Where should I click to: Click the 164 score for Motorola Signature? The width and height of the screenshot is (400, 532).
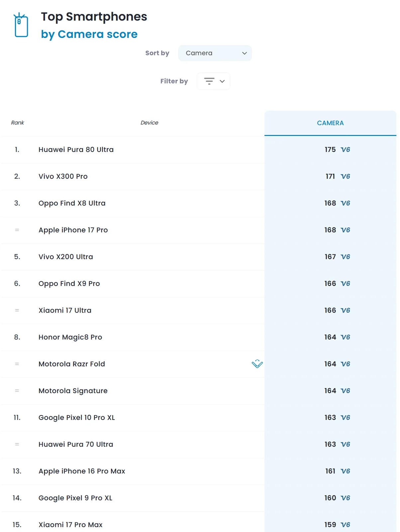[330, 391]
